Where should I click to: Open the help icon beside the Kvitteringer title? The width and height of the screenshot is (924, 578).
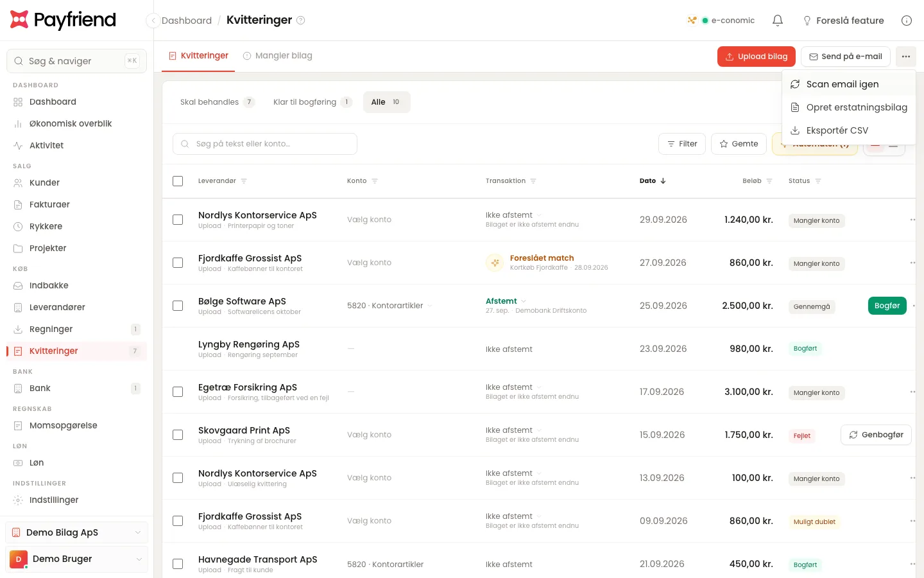(x=300, y=21)
